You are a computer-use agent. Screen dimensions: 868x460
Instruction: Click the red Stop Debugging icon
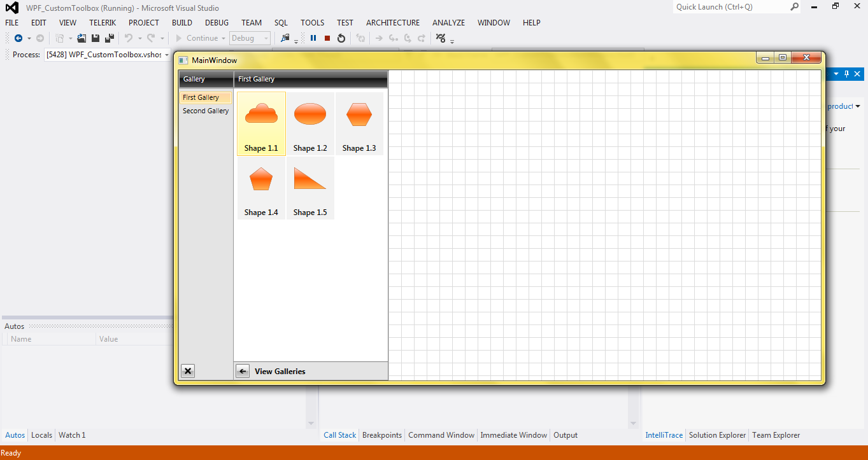[327, 38]
